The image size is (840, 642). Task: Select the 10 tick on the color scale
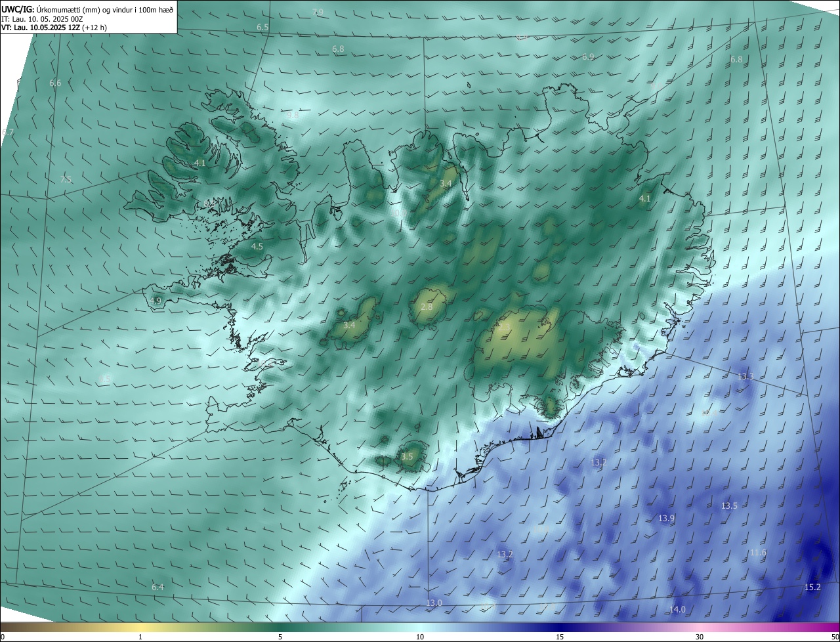click(x=420, y=637)
